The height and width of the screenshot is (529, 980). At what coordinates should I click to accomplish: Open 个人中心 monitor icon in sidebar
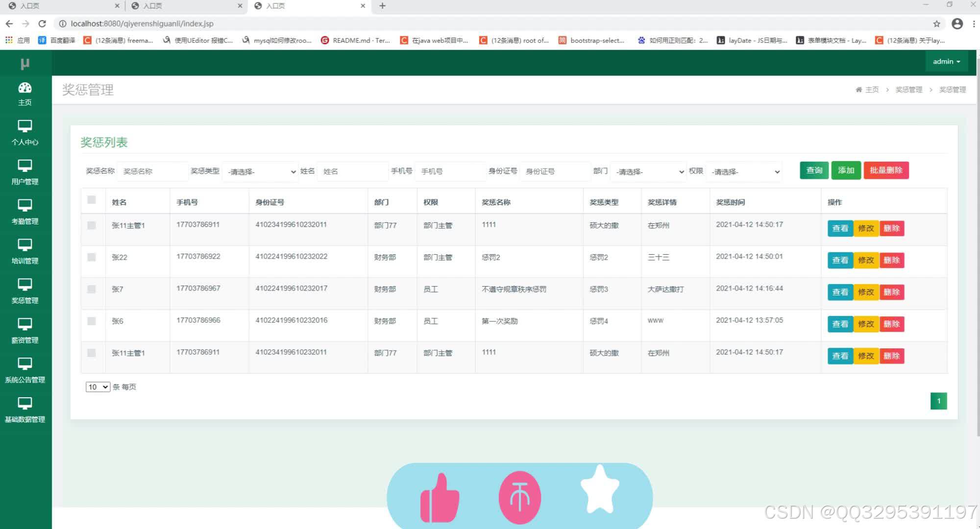coord(25,126)
